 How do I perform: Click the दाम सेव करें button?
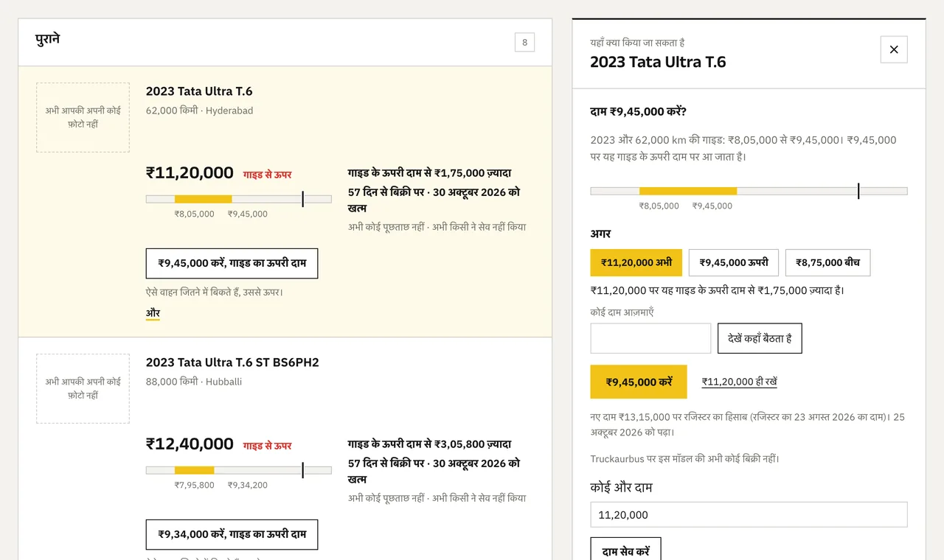(626, 550)
